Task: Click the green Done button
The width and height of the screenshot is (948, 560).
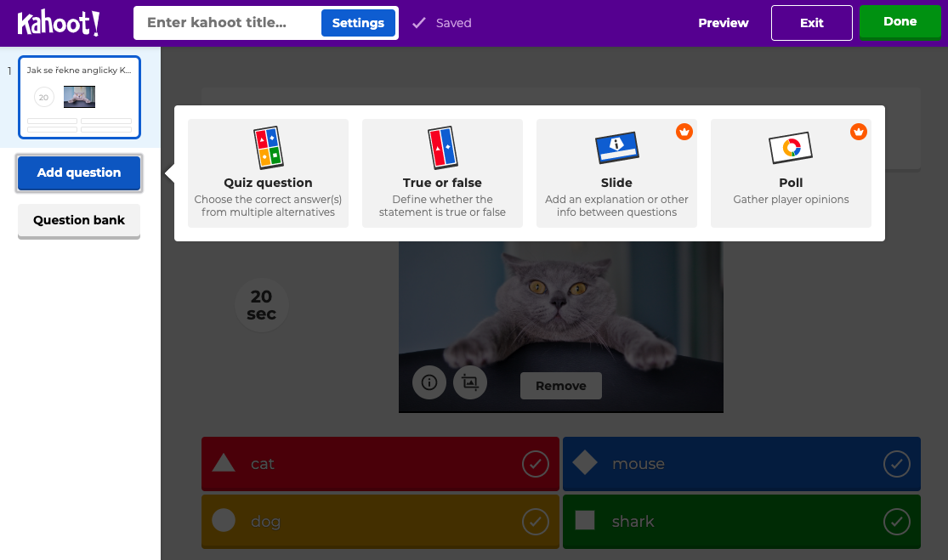Action: pos(900,22)
